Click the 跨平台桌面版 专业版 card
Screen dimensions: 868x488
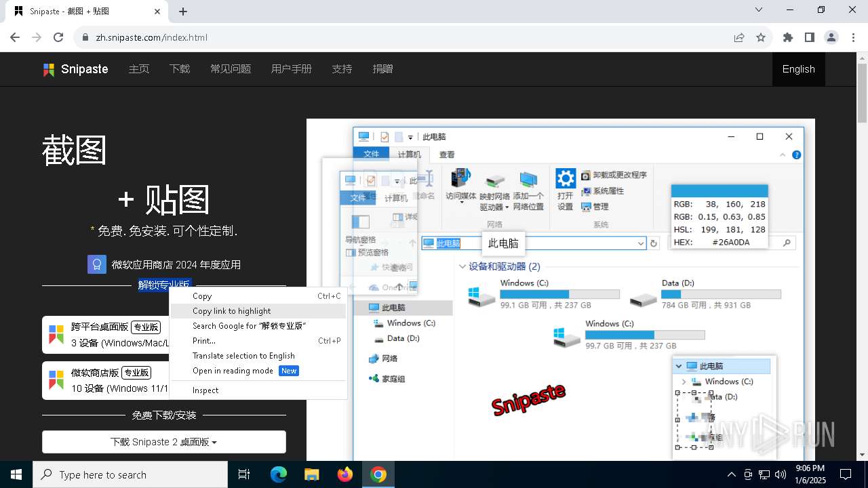coord(106,335)
